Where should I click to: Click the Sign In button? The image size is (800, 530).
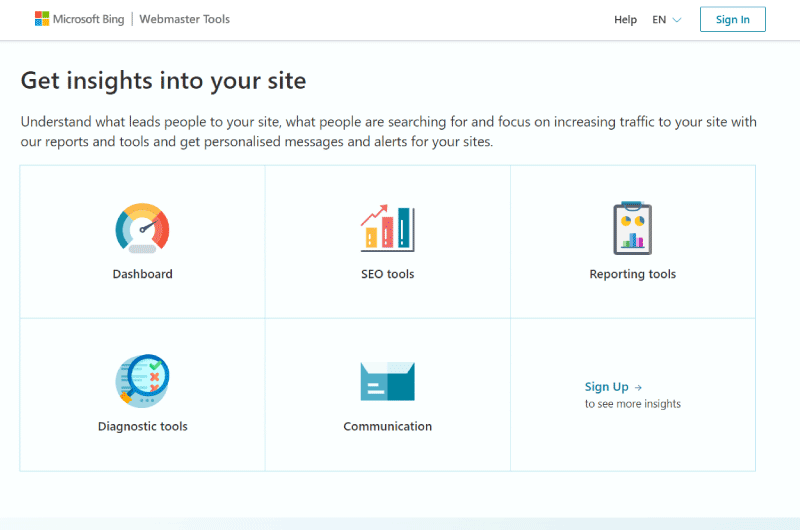[x=733, y=19]
